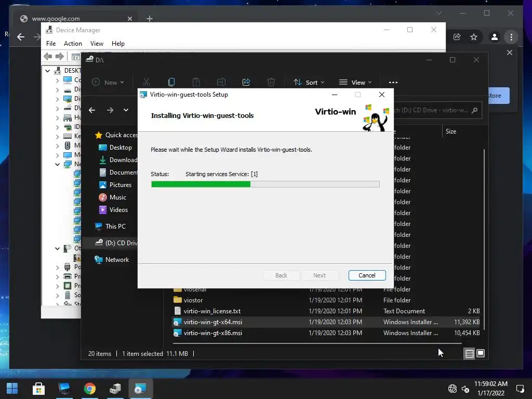Click the Explorer vertical scrollbar
Screen dimensions: 532x399
[484, 239]
